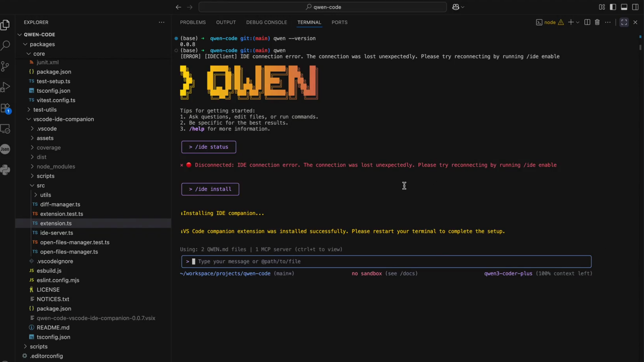
Task: Open the Source Control view
Action: (5, 66)
